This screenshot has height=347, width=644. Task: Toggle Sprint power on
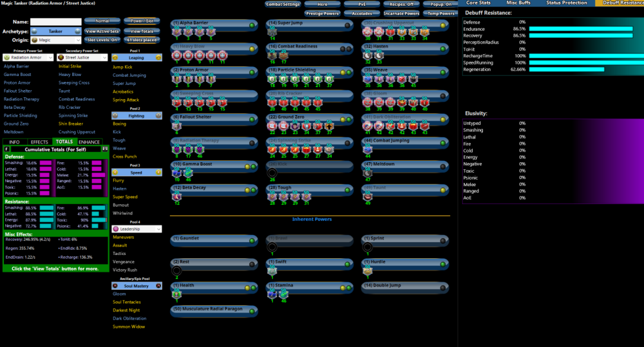point(443,239)
